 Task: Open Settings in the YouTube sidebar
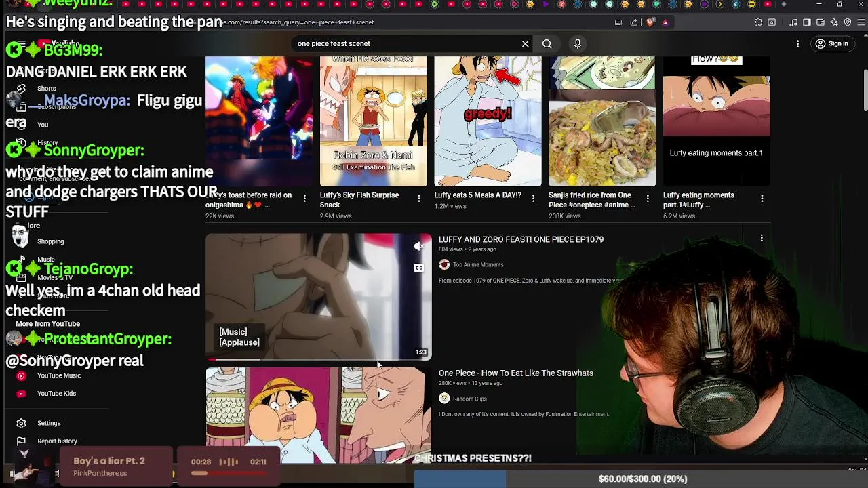(49, 423)
